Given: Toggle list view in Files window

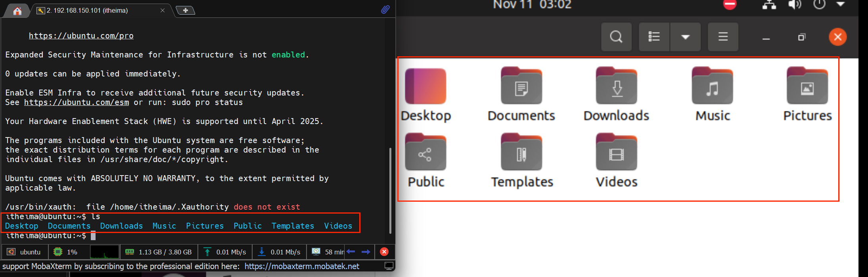Looking at the screenshot, I should click(x=654, y=37).
